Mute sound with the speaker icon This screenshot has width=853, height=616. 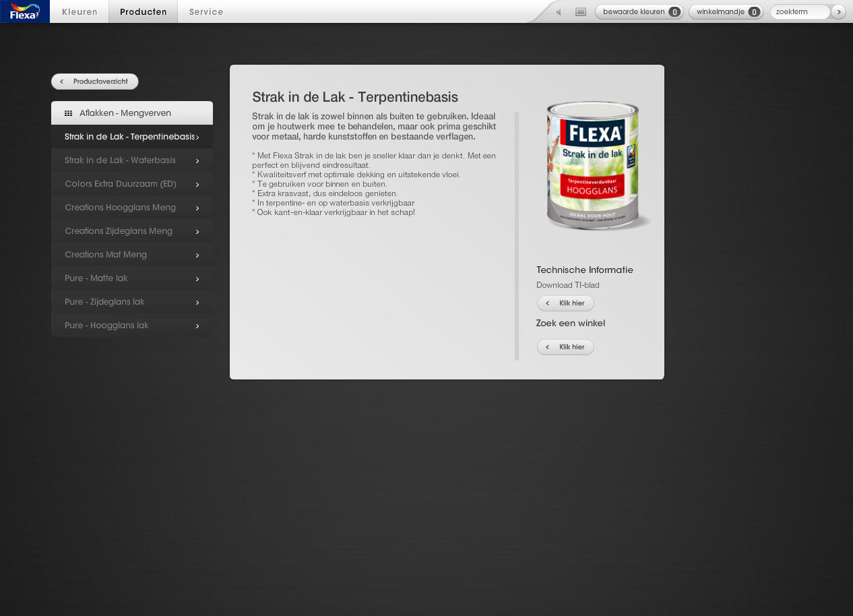pyautogui.click(x=559, y=12)
